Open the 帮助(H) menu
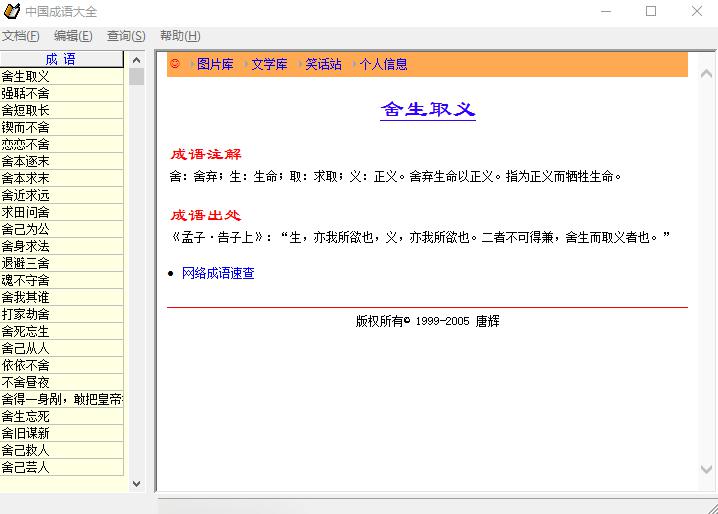This screenshot has width=718, height=514. pos(180,36)
